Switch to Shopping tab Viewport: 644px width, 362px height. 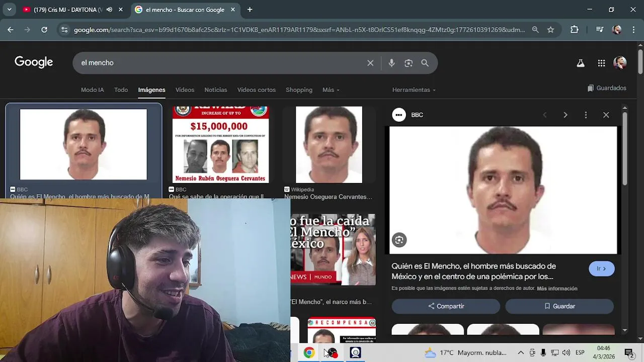(x=299, y=90)
